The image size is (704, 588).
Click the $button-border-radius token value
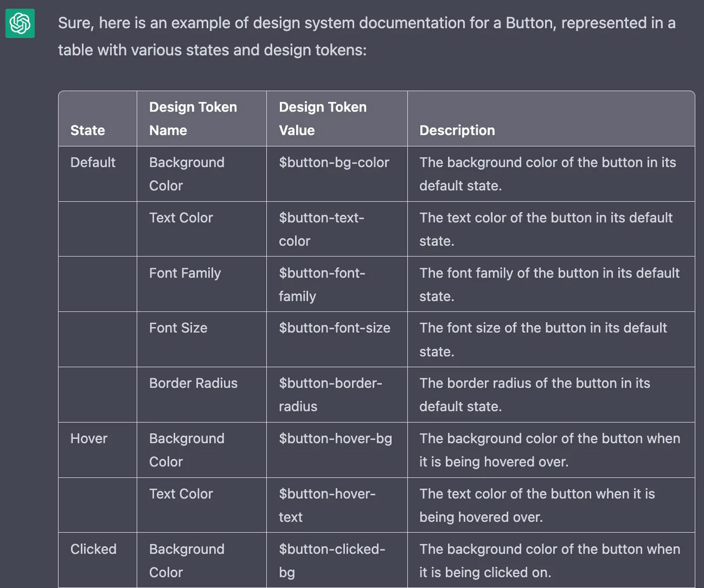tap(330, 394)
